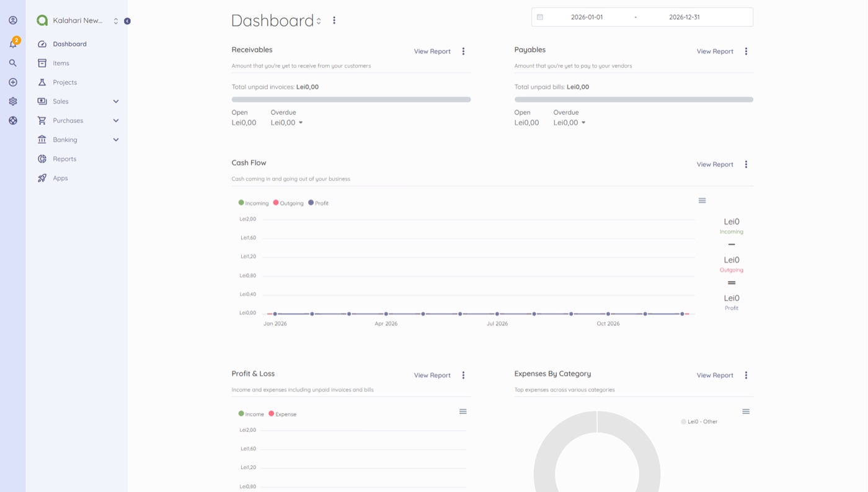Click the Purchases shopping cart icon
Viewport: 868px width, 492px height.
[x=42, y=121]
